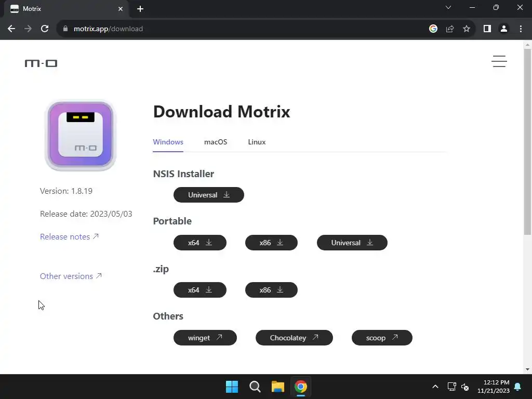The width and height of the screenshot is (532, 399).
Task: Select the Motrix browser tab
Action: pos(66,9)
